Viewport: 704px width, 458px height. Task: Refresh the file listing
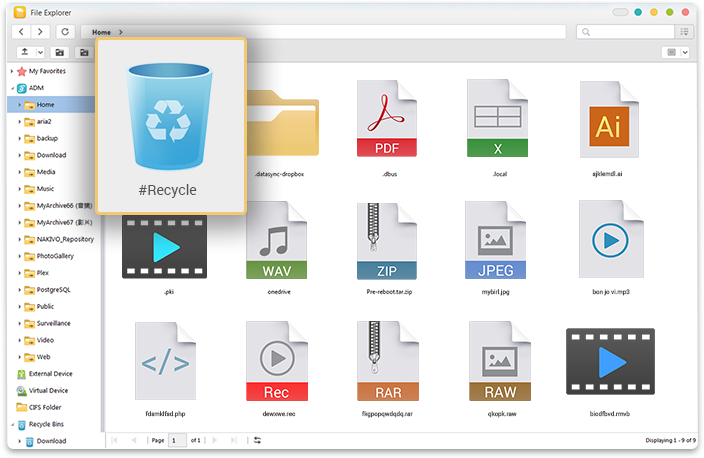tap(65, 31)
